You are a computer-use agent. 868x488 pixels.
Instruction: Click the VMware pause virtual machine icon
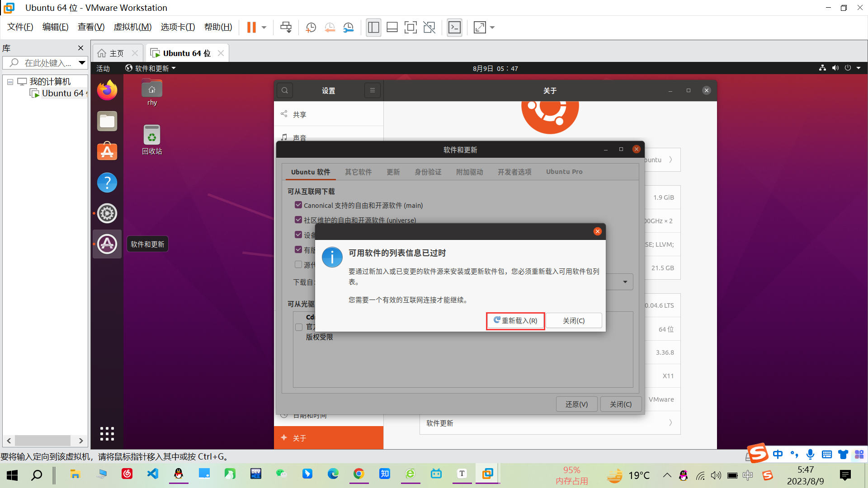[x=251, y=28]
